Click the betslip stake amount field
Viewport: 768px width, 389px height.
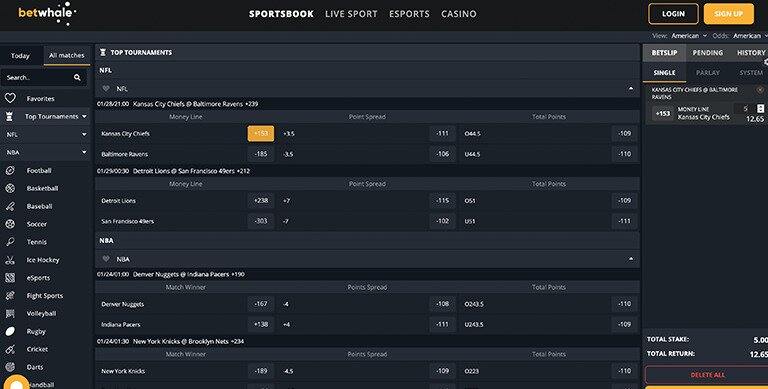[x=744, y=109]
